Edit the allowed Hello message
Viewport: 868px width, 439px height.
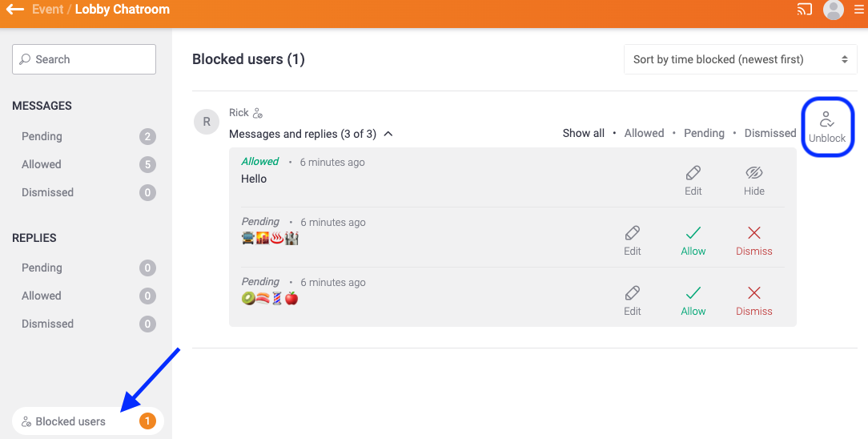693,181
